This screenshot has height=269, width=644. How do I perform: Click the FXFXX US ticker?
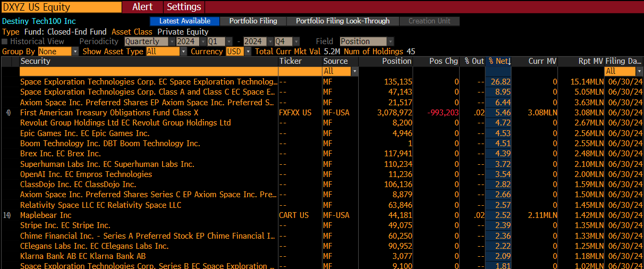(295, 113)
